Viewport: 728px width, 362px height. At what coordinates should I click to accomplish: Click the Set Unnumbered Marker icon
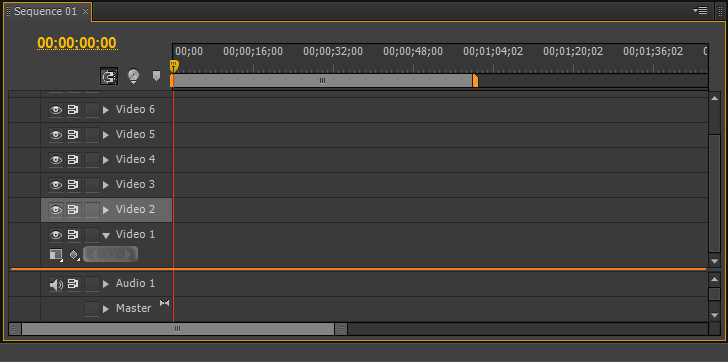(156, 76)
